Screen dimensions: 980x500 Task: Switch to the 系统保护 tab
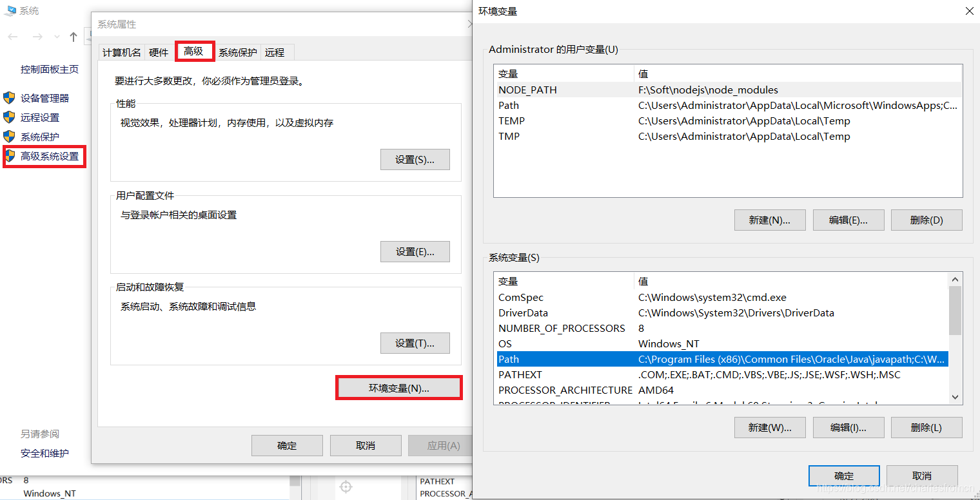pyautogui.click(x=237, y=52)
